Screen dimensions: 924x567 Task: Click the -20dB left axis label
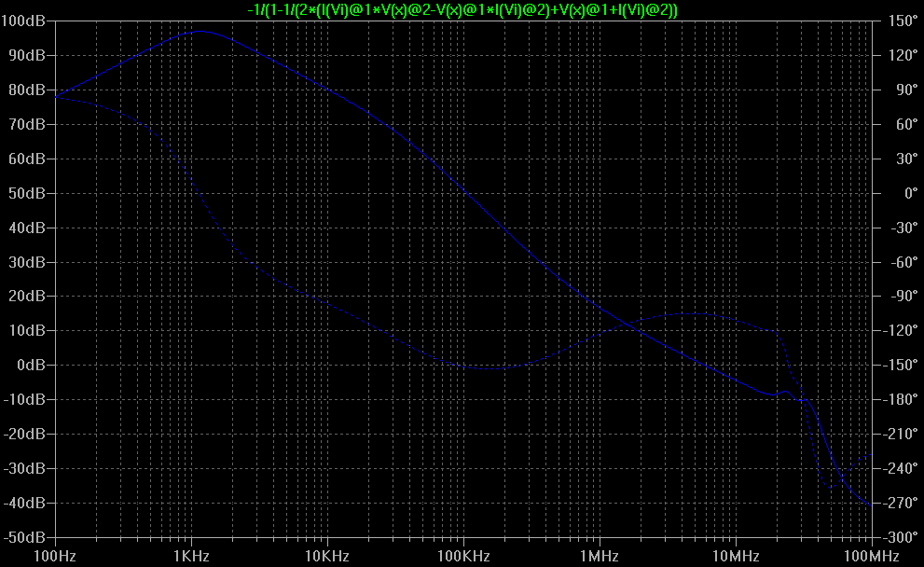(x=25, y=435)
